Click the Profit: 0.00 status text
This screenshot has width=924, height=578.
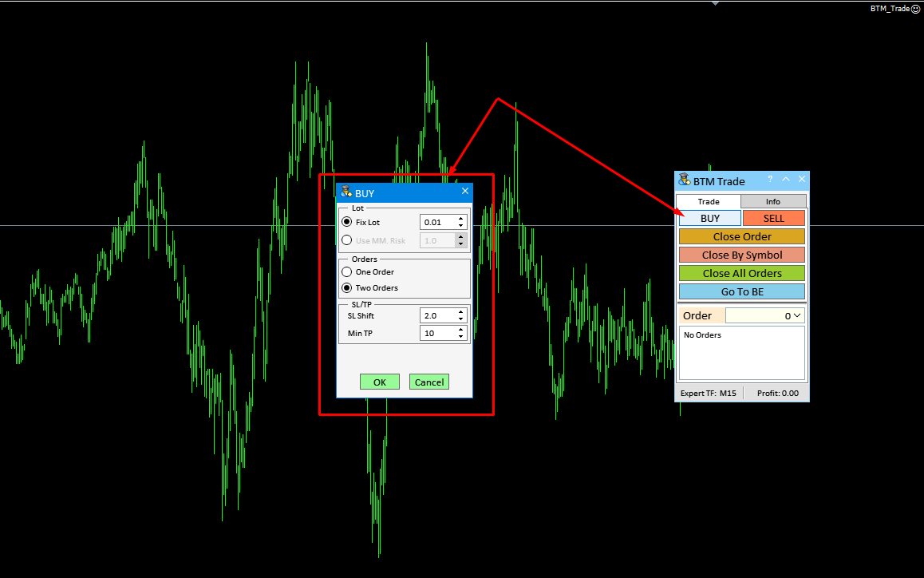click(x=778, y=394)
